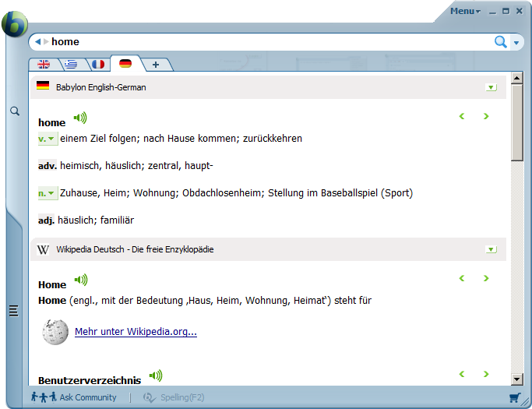Add a new language tab with plus
This screenshot has width=532, height=409.
(x=156, y=65)
